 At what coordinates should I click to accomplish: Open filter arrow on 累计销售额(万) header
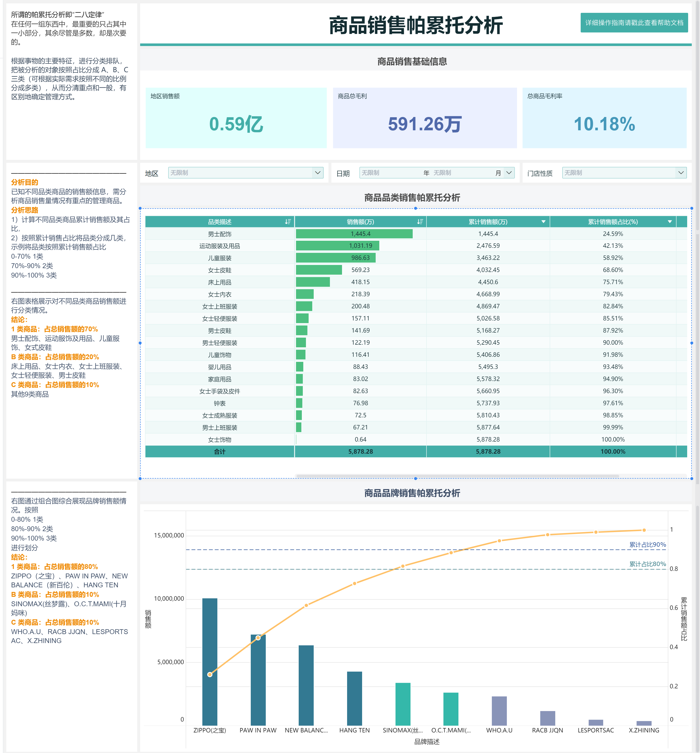(543, 222)
